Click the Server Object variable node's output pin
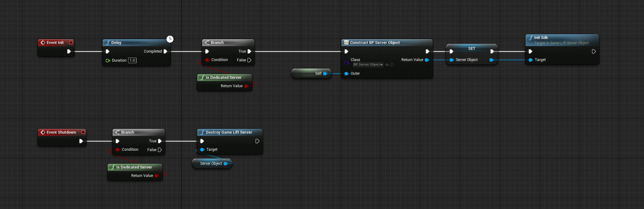 pos(225,164)
